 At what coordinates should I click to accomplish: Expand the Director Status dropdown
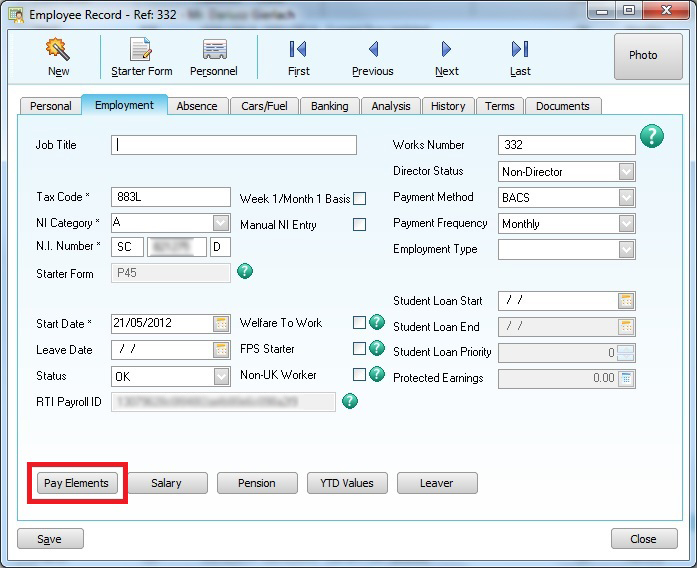626,172
